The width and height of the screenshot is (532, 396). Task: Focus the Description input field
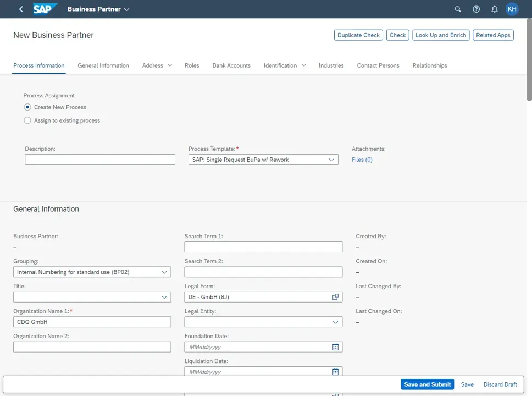click(x=100, y=159)
